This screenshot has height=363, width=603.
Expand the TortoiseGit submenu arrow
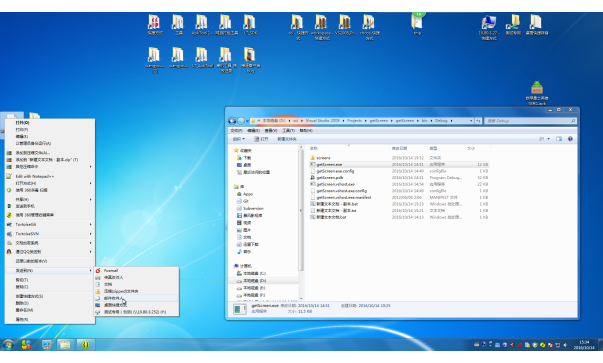(91, 224)
